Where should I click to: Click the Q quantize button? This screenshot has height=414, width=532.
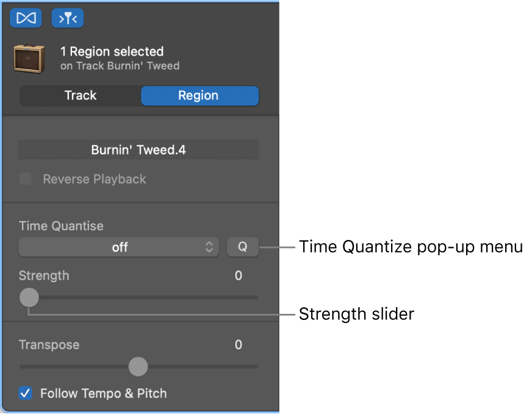point(242,247)
